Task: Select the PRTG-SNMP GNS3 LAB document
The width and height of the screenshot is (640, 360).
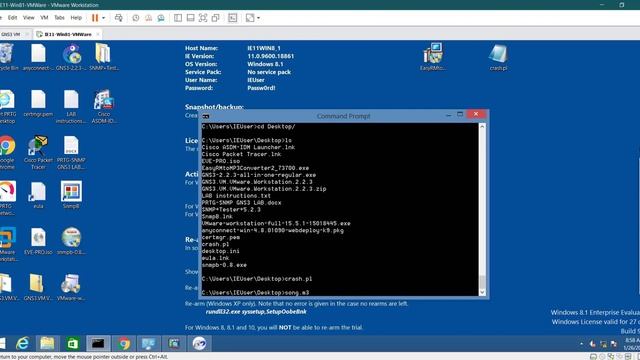Action: coord(71,153)
